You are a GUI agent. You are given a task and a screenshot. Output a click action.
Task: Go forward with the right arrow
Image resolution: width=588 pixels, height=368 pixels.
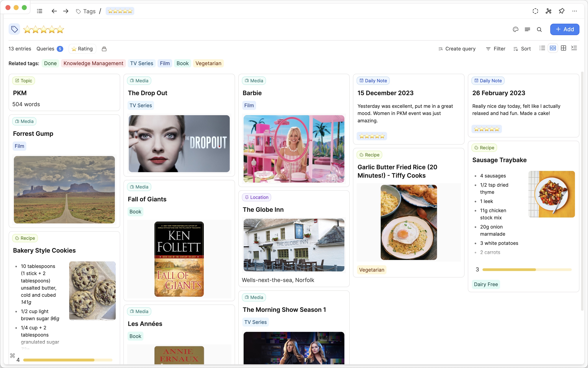pyautogui.click(x=66, y=11)
